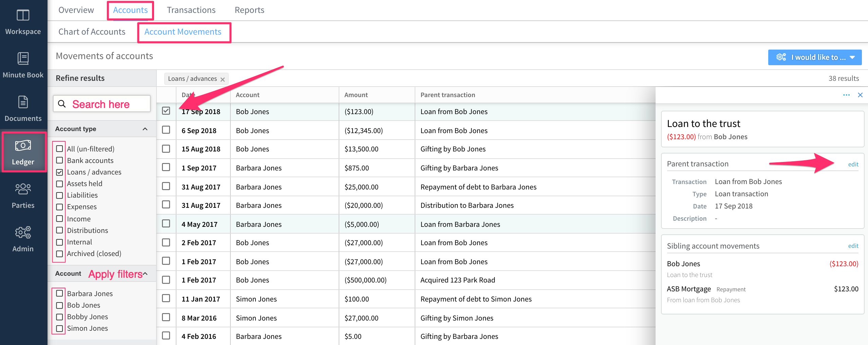Open the Parties sidebar icon
Screen dimensions: 868x345
click(x=23, y=195)
